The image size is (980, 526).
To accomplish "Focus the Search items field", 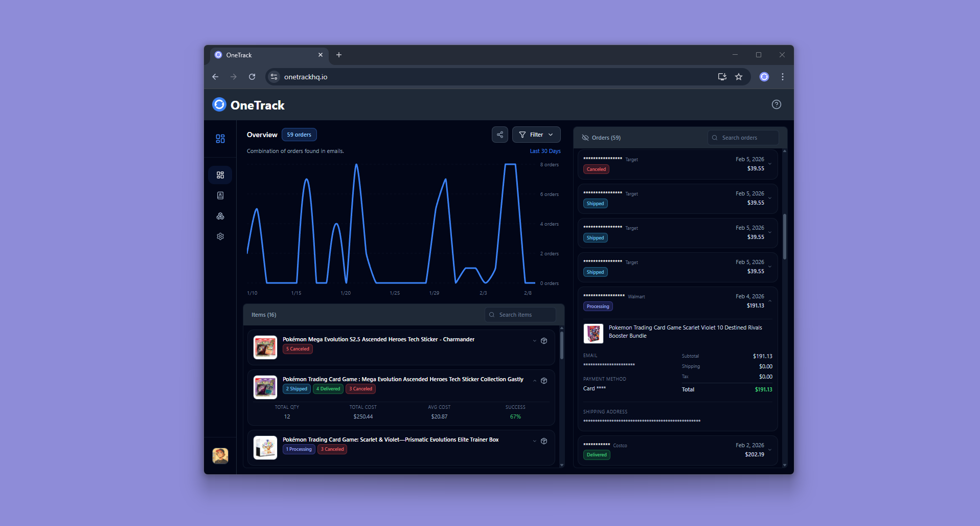I will [x=520, y=315].
